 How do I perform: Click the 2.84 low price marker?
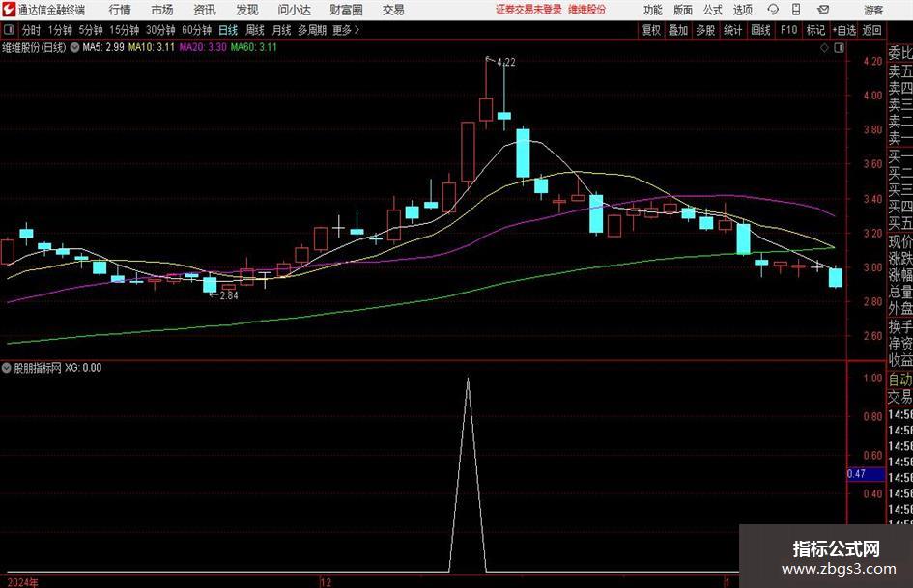pyautogui.click(x=229, y=295)
